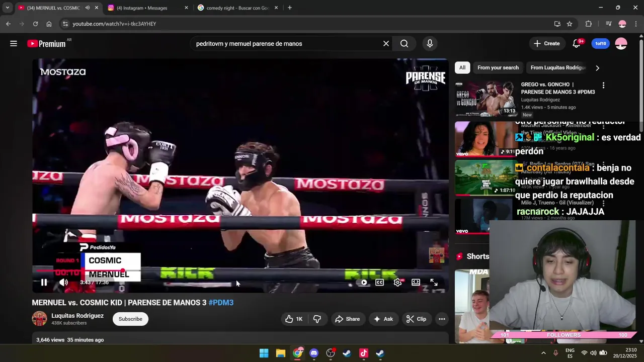The image size is (644, 362).
Task: Select From Luquitas Rodriguez chip
Action: pyautogui.click(x=558, y=67)
